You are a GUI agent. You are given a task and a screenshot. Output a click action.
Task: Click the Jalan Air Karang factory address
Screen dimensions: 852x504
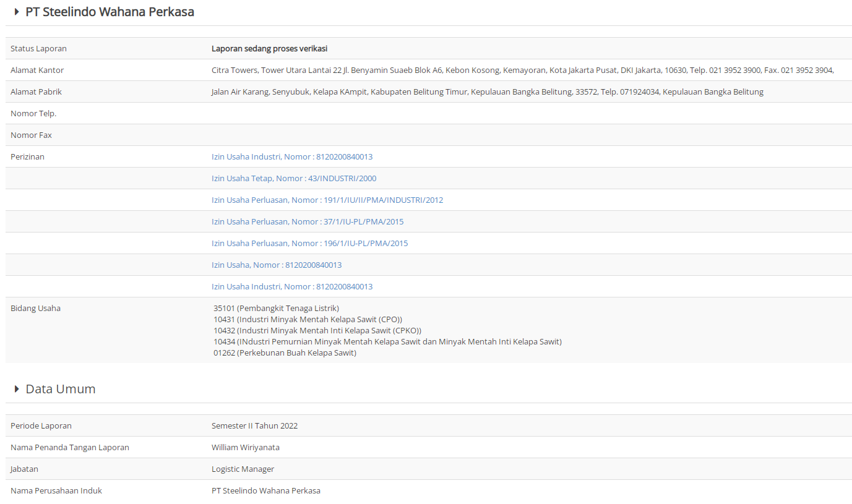[488, 92]
